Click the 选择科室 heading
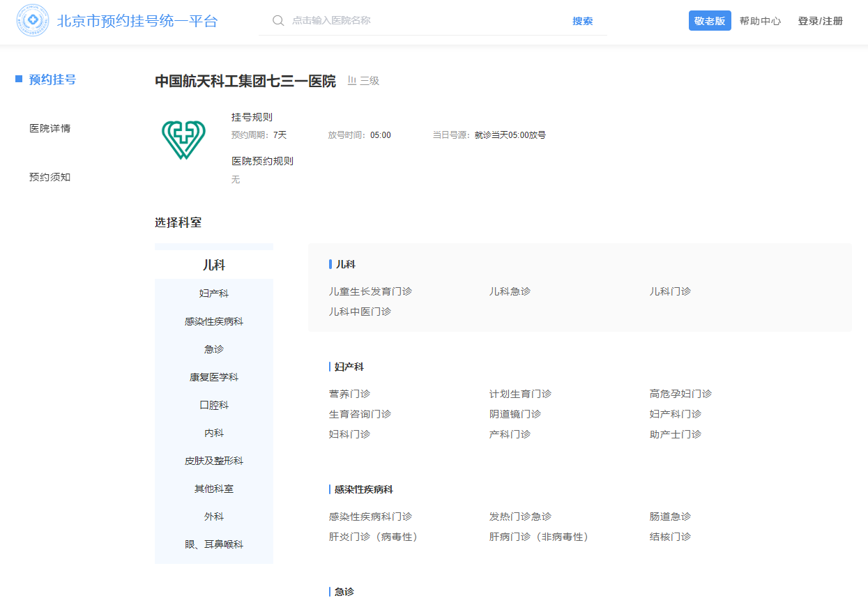 pyautogui.click(x=178, y=222)
